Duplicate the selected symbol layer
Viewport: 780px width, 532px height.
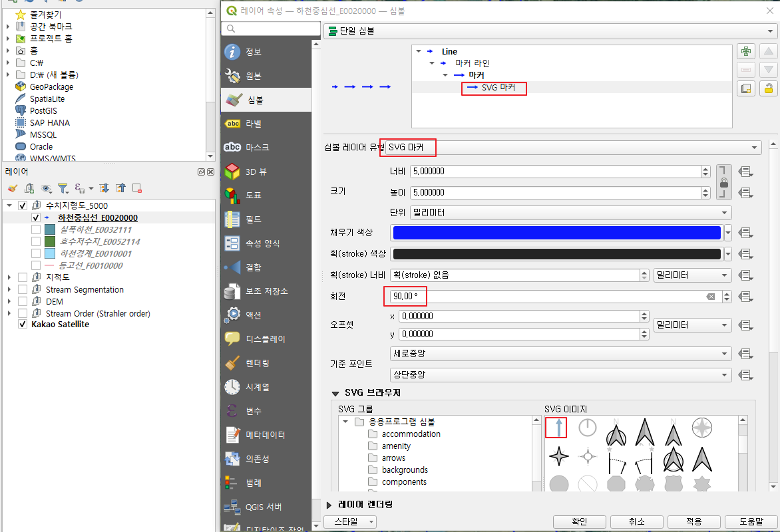(745, 88)
